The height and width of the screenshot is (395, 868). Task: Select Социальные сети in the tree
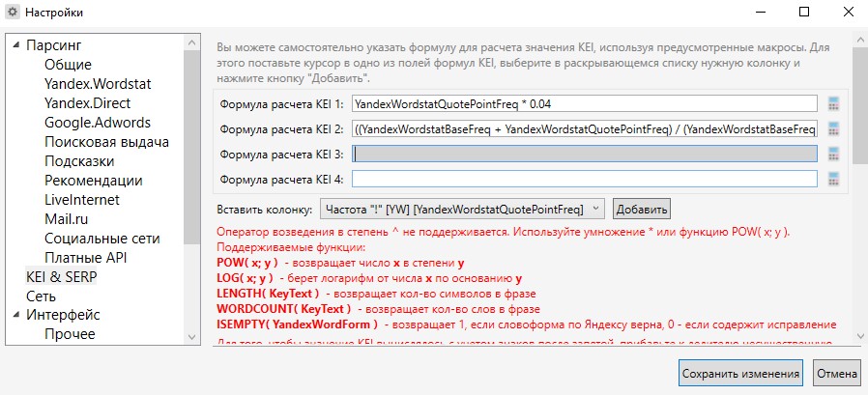point(102,239)
